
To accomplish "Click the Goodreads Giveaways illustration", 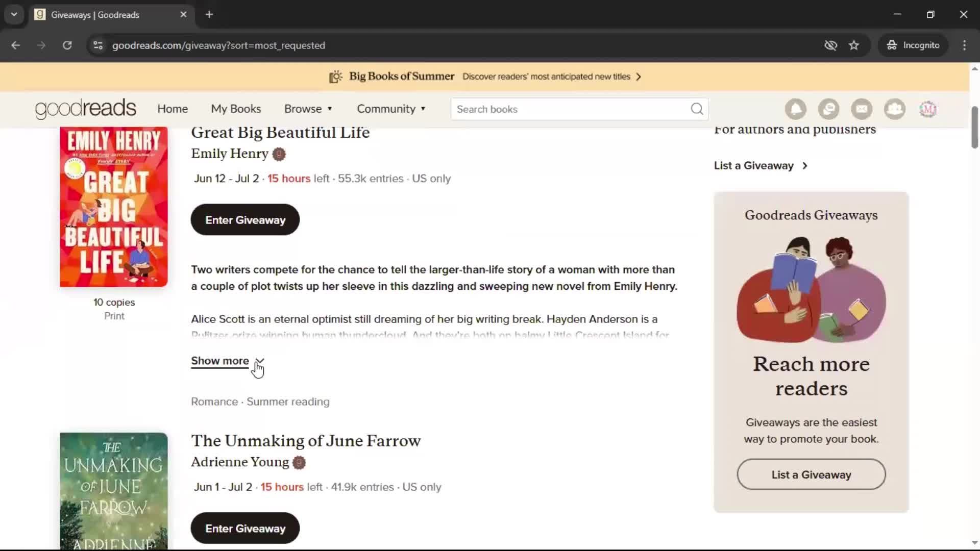I will coord(811,289).
